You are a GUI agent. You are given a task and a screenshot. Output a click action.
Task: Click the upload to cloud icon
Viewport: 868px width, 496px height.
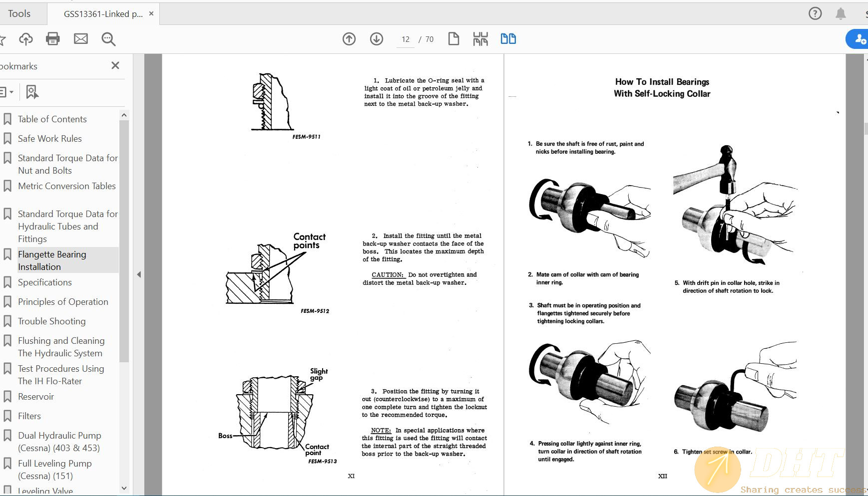(25, 39)
